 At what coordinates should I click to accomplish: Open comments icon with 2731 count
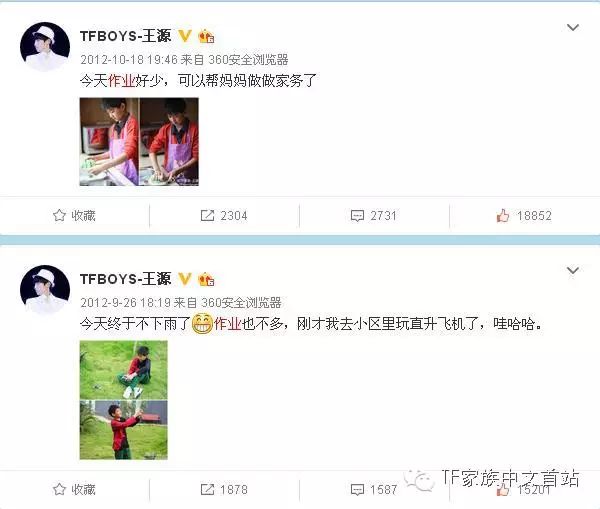(x=357, y=216)
